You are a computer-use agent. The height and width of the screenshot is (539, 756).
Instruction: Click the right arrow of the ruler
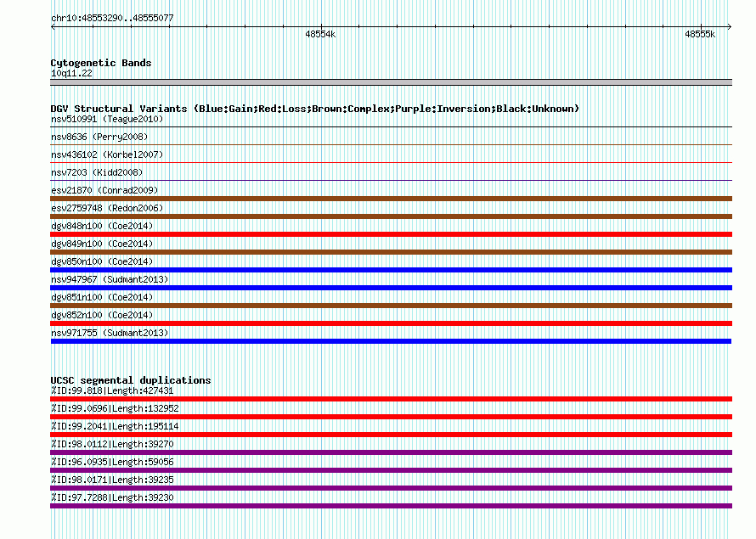[x=729, y=27]
